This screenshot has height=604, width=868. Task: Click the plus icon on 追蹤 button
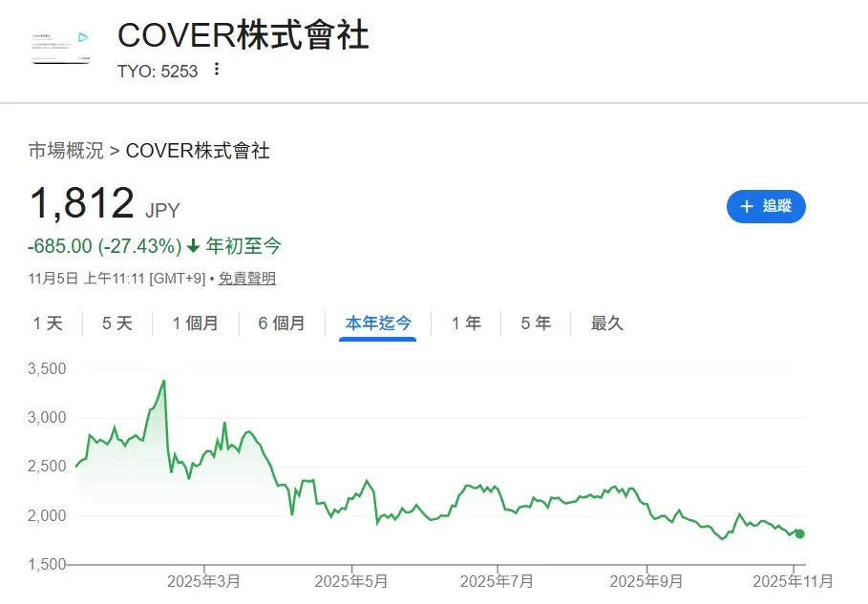pyautogui.click(x=747, y=206)
